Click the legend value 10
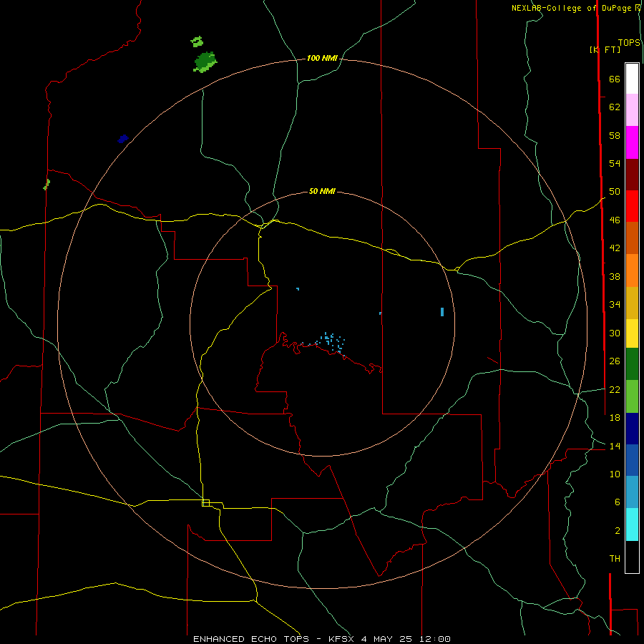The image size is (644, 644). 615,474
